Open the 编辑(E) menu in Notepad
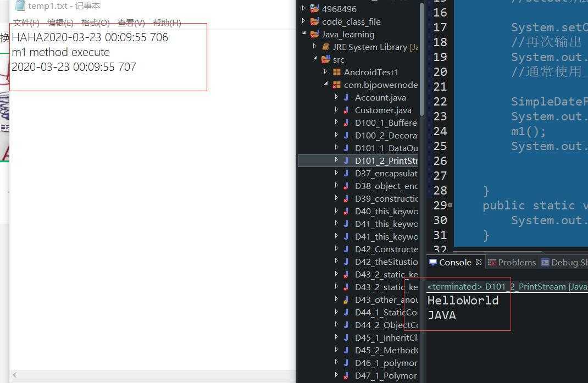This screenshot has height=383, width=588. click(x=60, y=23)
